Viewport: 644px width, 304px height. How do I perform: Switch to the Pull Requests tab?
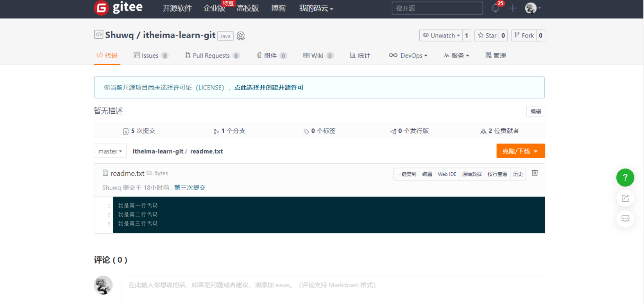[x=211, y=55]
